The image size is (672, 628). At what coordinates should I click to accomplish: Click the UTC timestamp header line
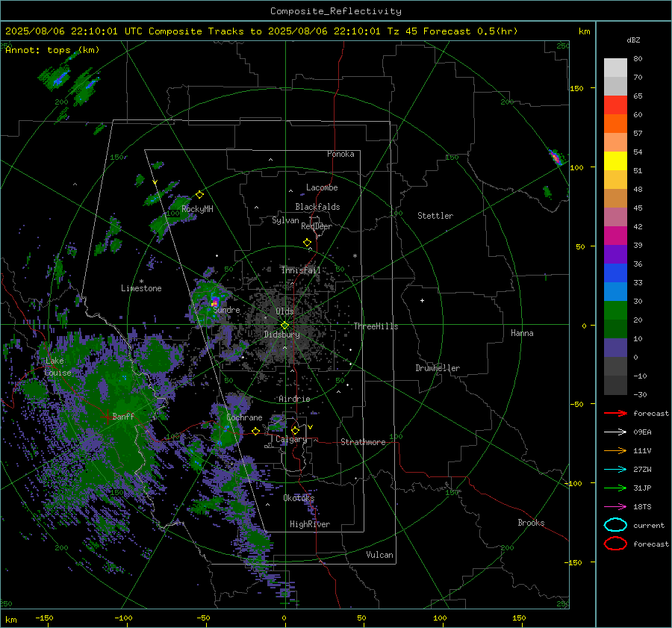pos(261,31)
